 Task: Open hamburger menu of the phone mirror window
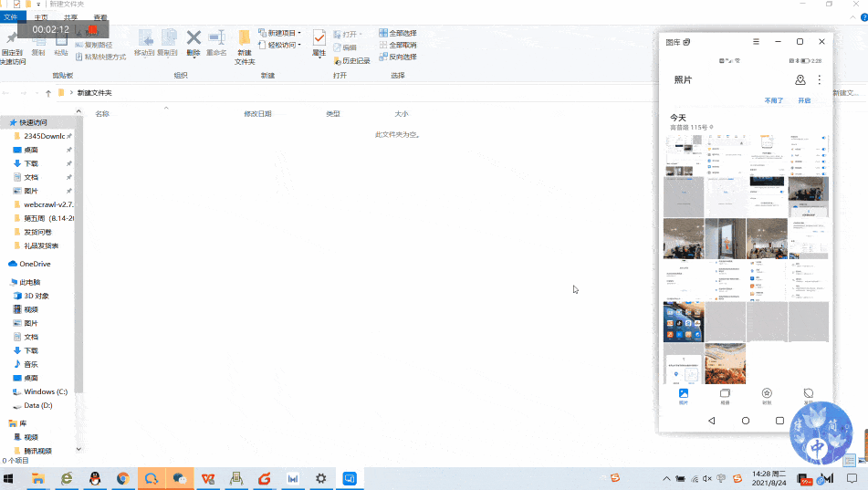[x=756, y=42]
